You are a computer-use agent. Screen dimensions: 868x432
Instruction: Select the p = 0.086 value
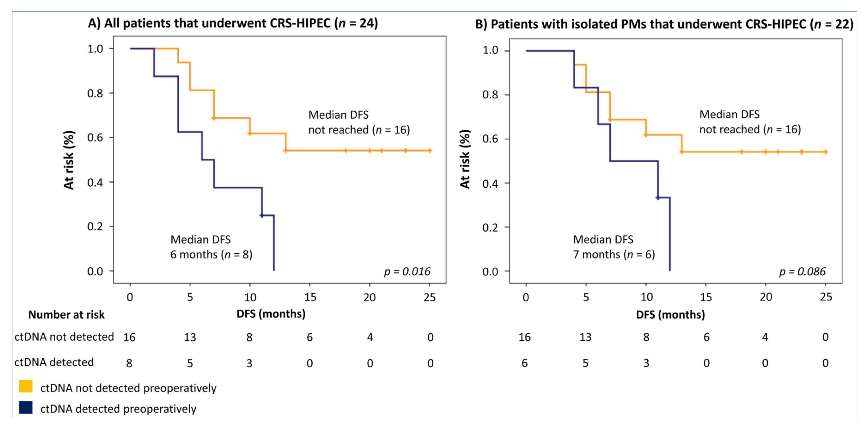pyautogui.click(x=802, y=271)
